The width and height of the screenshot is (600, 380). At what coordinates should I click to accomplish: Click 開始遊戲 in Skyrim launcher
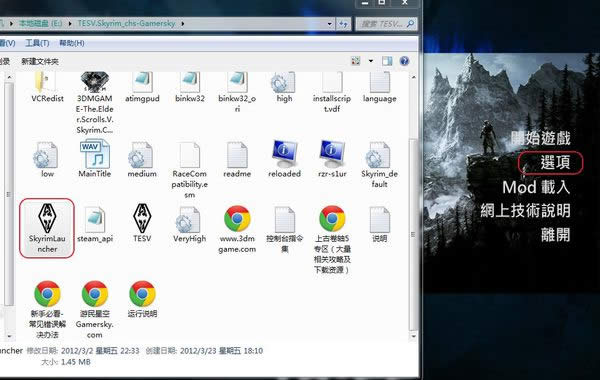click(x=541, y=138)
